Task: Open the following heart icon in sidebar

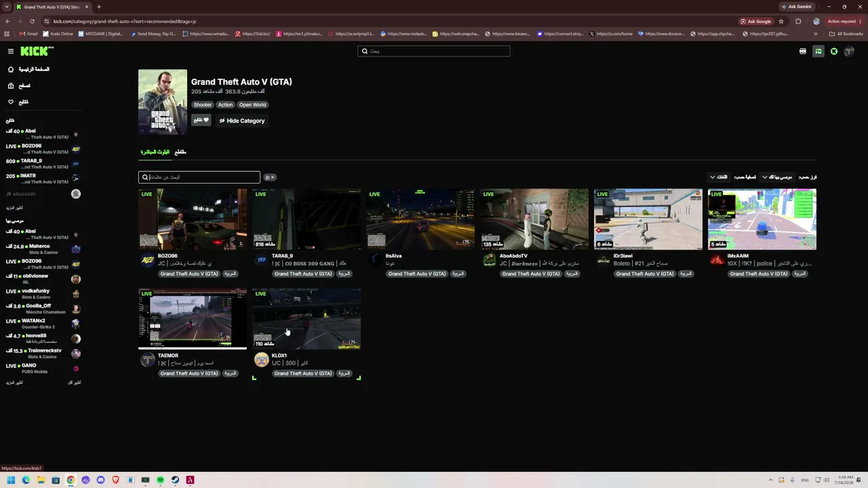Action: coord(11,102)
